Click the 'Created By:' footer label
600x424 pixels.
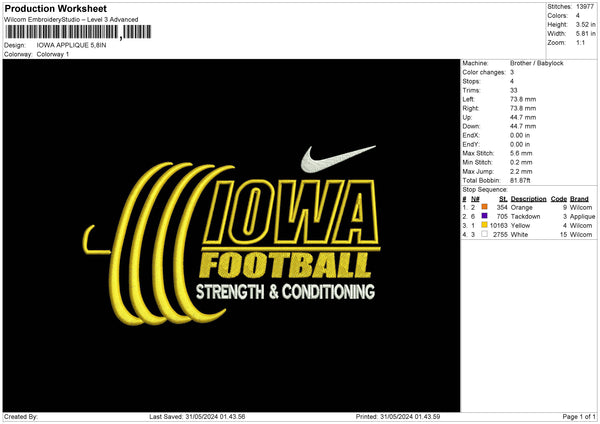[21, 417]
